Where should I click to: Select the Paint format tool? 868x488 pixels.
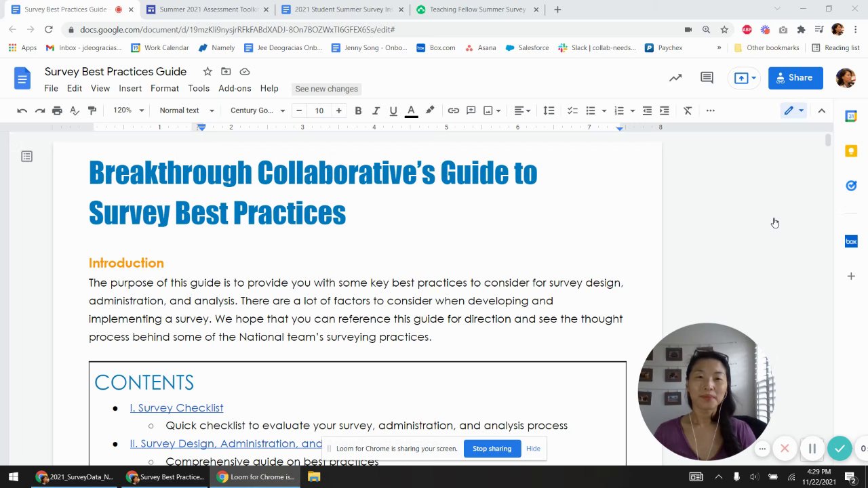click(92, 110)
